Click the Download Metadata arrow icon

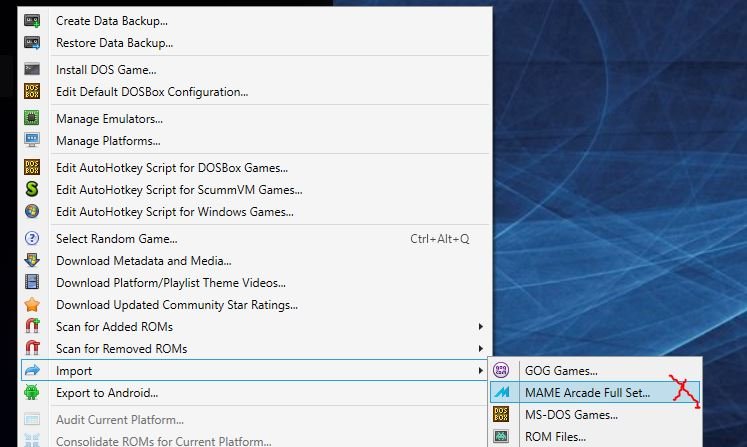pos(32,260)
